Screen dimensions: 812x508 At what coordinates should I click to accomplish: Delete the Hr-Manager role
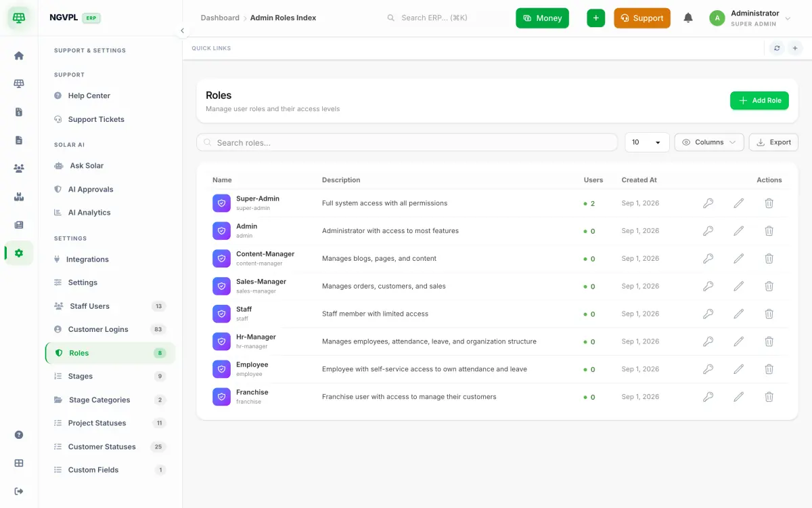769,341
